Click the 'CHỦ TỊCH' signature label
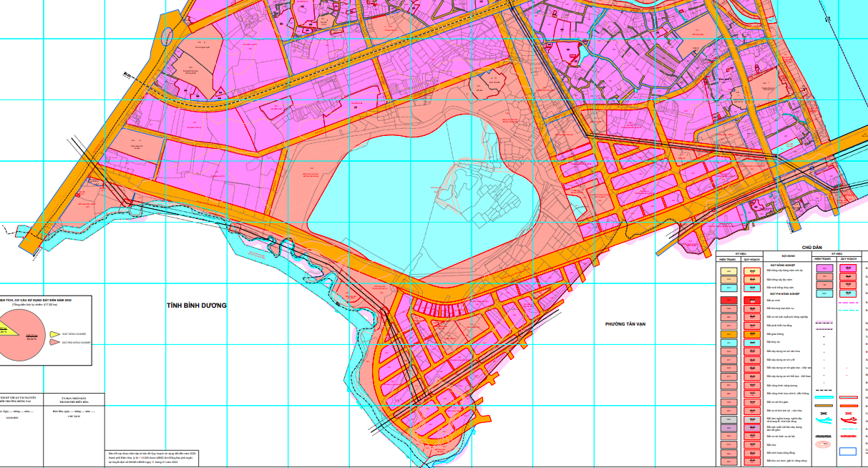 [74, 416]
